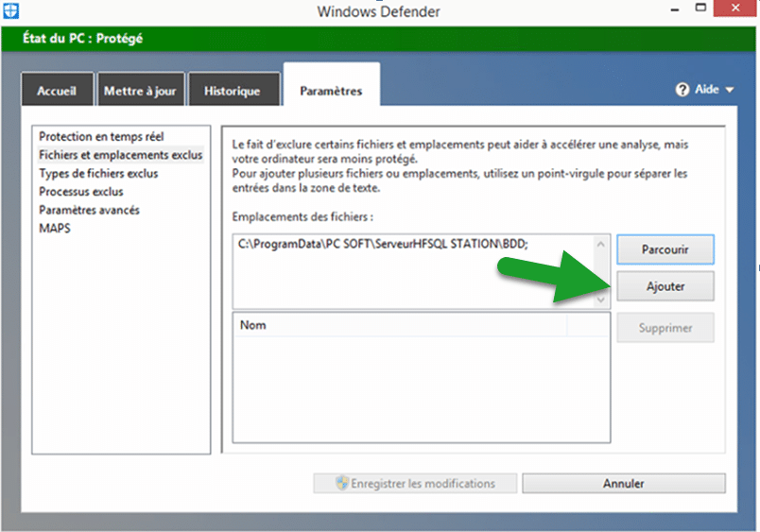Go to the Historique tab
Image resolution: width=760 pixels, height=532 pixels.
coord(233,90)
